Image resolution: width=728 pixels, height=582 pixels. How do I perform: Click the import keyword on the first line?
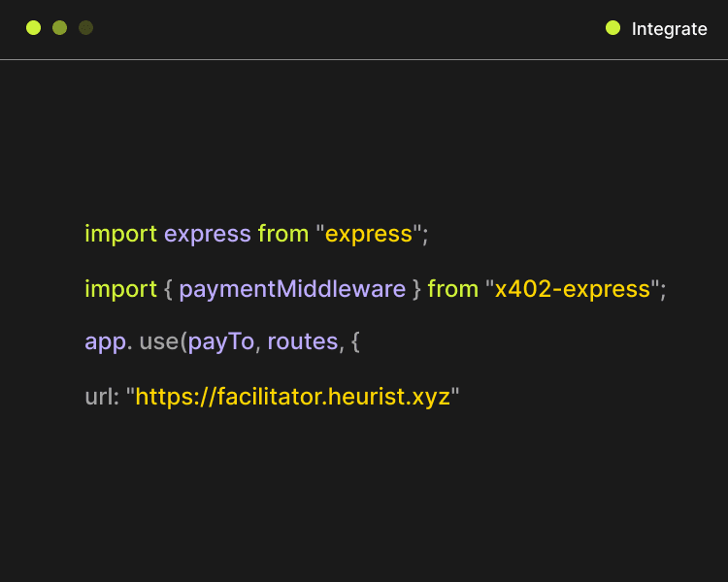coord(120,234)
